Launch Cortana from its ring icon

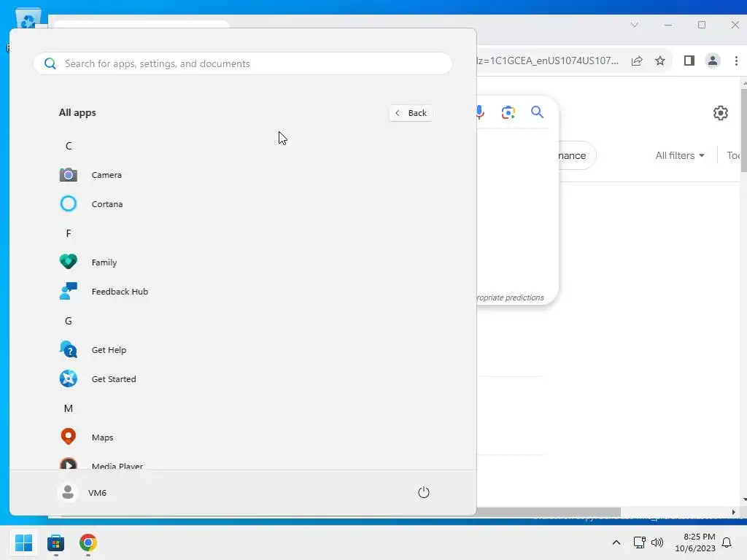(x=68, y=204)
